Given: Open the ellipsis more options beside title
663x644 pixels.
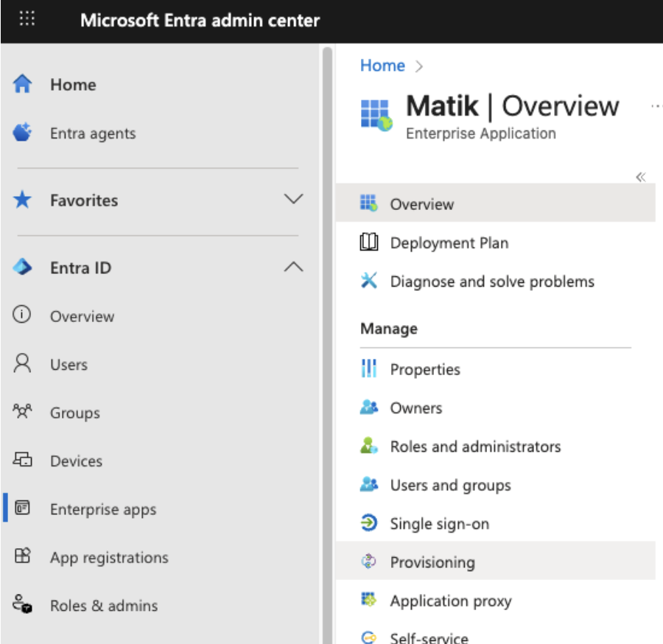Looking at the screenshot, I should [x=656, y=107].
